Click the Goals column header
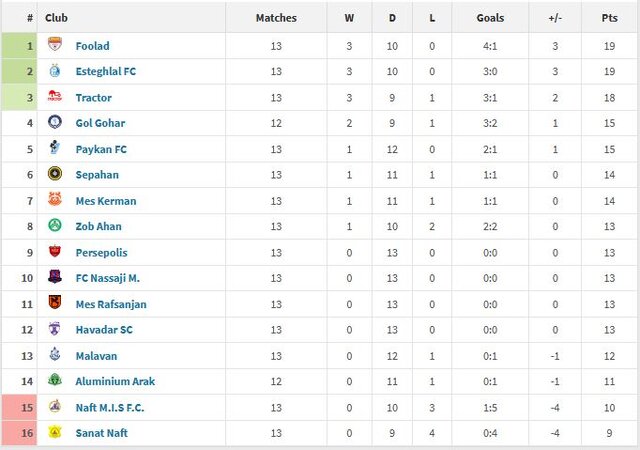The image size is (640, 450). pos(490,18)
